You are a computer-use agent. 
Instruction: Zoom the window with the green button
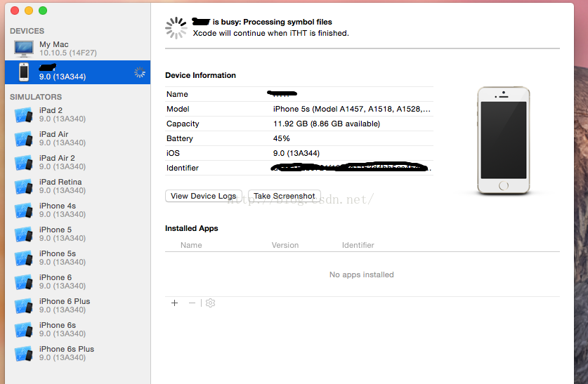click(43, 11)
